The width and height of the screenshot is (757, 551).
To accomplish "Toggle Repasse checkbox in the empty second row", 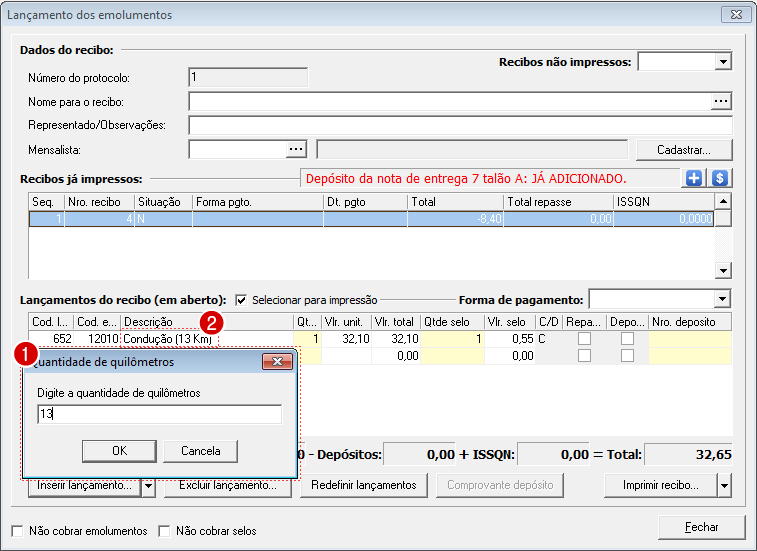I will (584, 356).
